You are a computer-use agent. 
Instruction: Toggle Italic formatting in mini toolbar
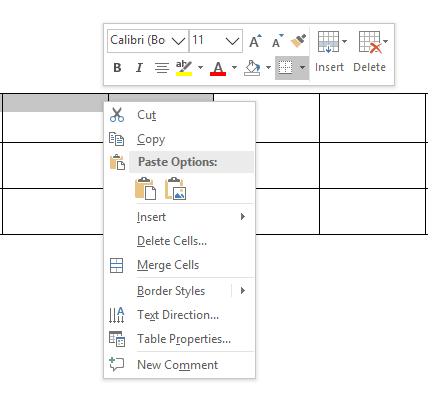tap(139, 68)
